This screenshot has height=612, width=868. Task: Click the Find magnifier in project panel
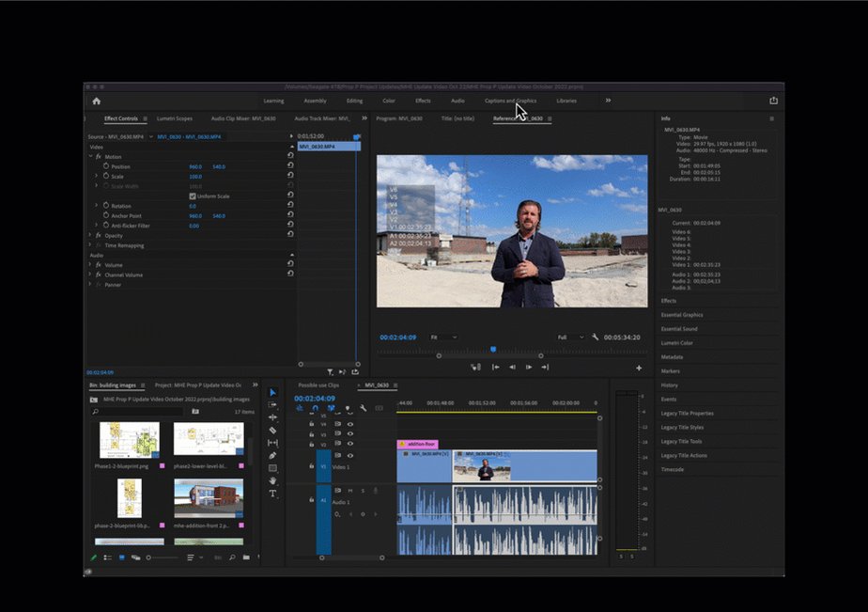[x=232, y=557]
